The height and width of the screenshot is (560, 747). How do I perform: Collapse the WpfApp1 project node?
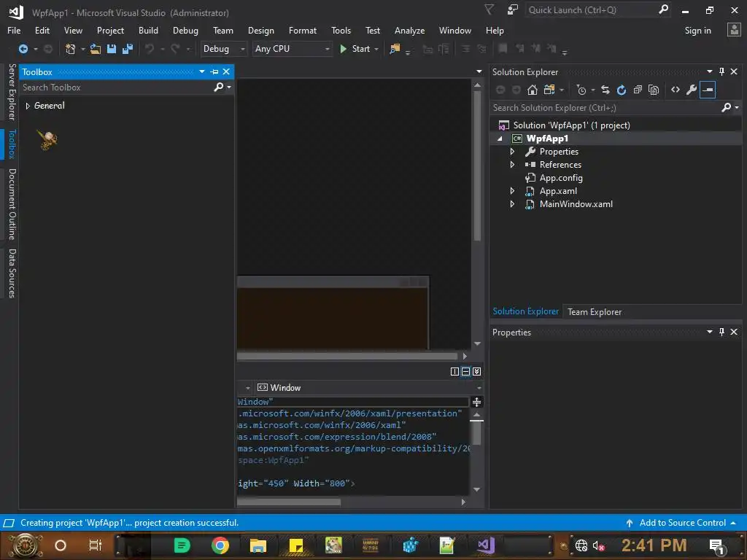pyautogui.click(x=500, y=139)
